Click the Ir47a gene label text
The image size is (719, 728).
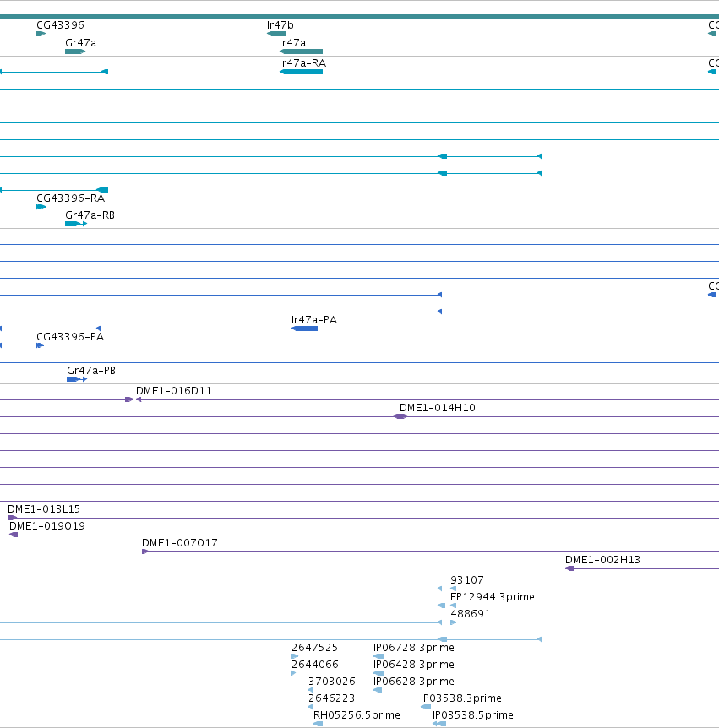pos(292,43)
